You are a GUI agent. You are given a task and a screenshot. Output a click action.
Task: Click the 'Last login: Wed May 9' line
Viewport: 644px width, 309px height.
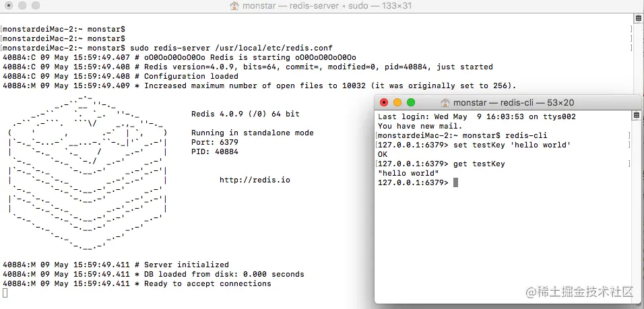(x=477, y=117)
